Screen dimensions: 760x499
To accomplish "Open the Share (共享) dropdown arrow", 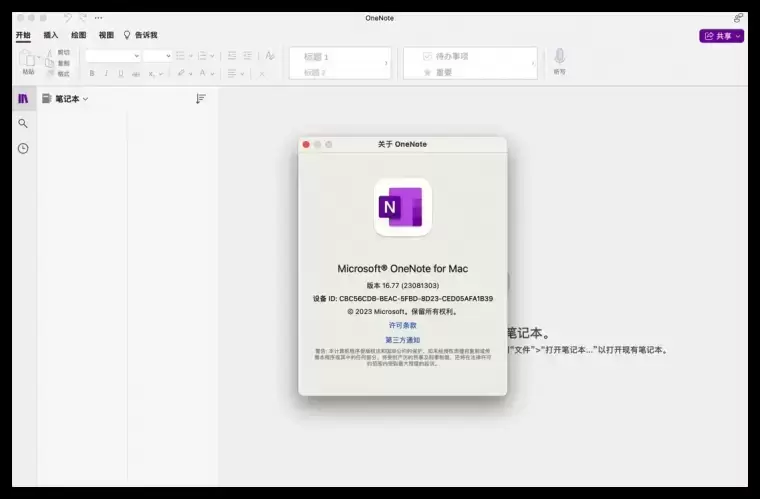I will click(738, 36).
